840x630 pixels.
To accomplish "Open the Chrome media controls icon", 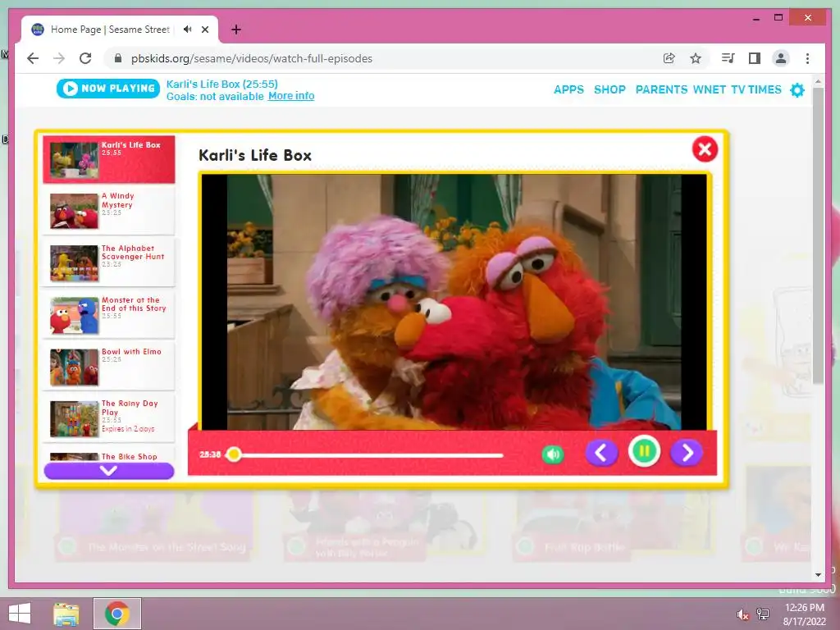I will (728, 58).
